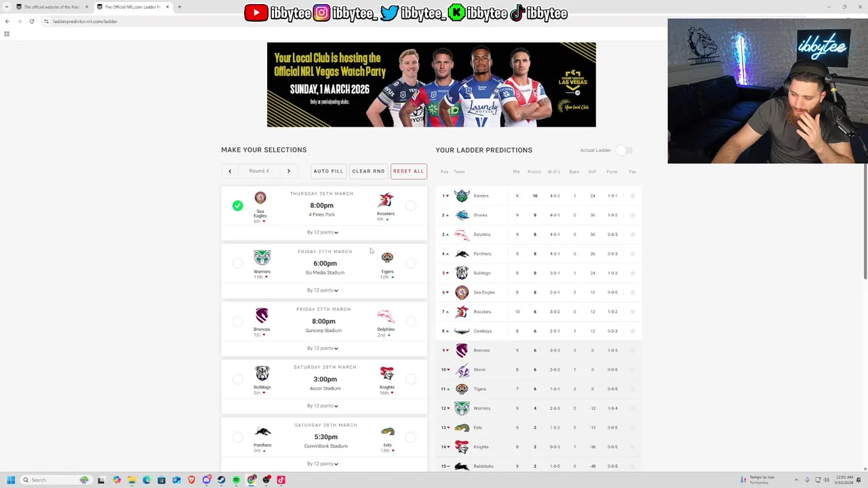Pick the Tigers team logo in Friday match
Screen dimensions: 868x488
click(387, 258)
